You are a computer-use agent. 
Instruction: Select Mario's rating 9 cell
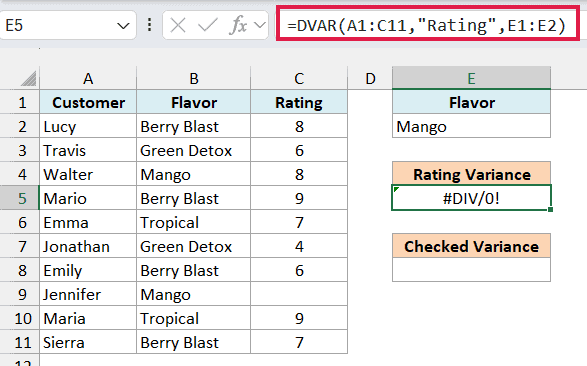coord(299,198)
